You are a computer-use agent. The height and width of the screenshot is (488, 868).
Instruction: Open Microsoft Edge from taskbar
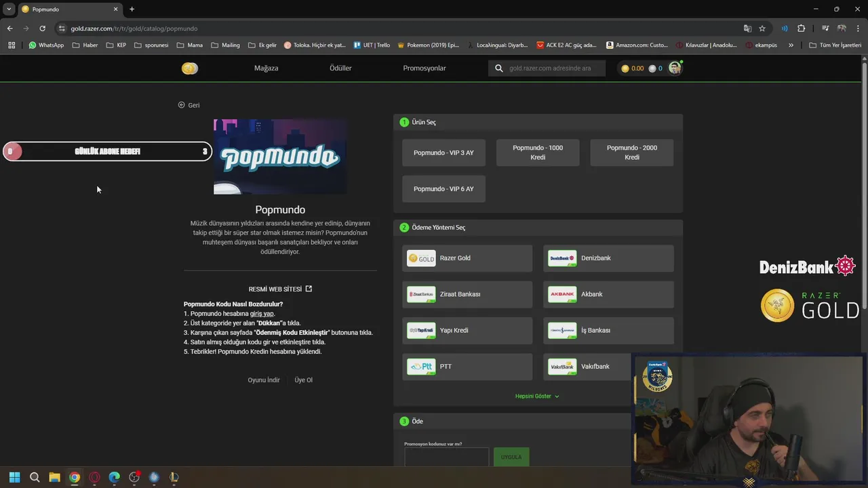[x=114, y=477]
